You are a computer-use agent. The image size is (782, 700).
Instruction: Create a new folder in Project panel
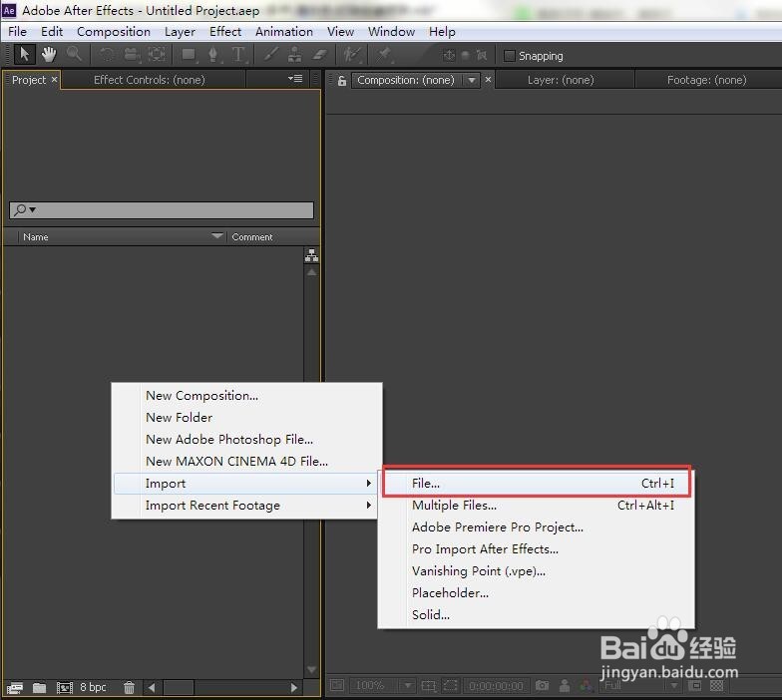(x=40, y=688)
